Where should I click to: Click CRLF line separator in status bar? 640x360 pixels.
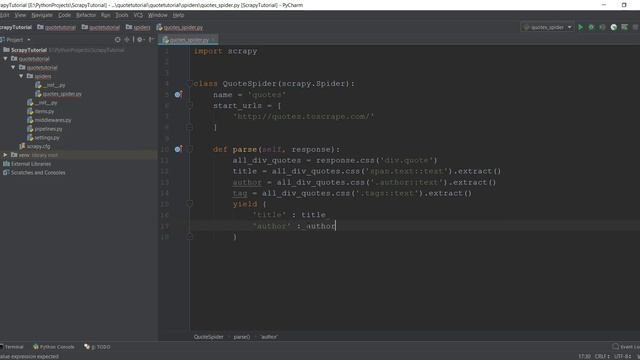point(602,356)
